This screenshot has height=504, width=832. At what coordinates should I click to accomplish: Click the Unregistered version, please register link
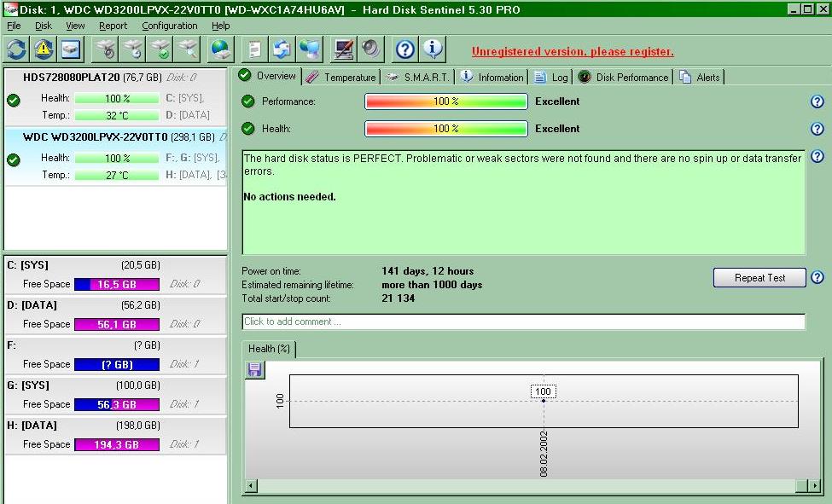tap(573, 51)
